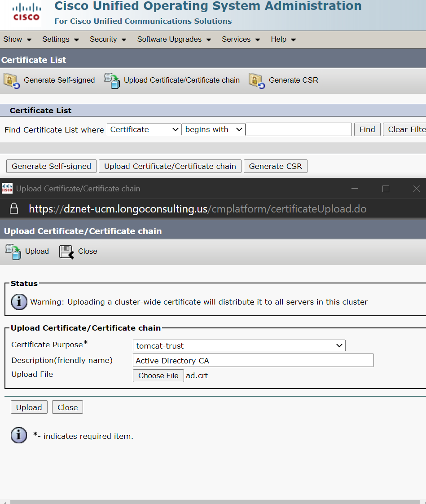Click the Close button at form bottom
This screenshot has width=426, height=504.
pyautogui.click(x=67, y=407)
